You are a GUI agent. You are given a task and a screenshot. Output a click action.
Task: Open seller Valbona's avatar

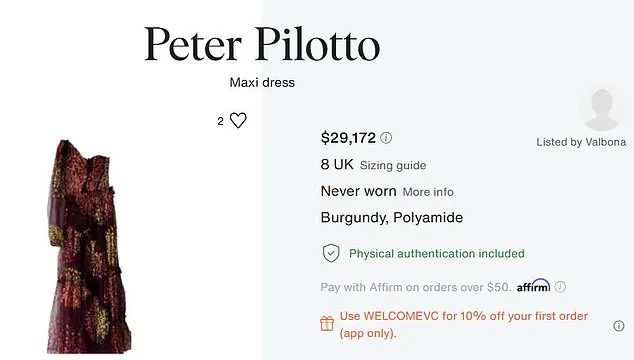coord(602,108)
